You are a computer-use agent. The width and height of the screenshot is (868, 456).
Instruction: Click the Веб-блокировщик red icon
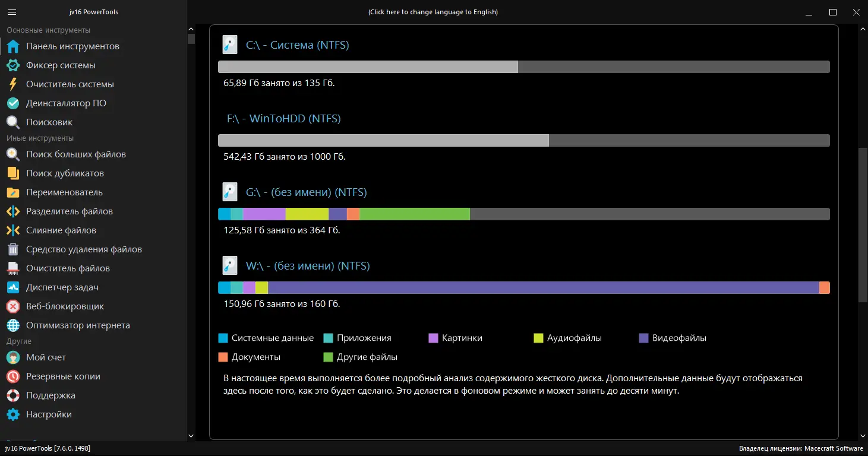(13, 306)
